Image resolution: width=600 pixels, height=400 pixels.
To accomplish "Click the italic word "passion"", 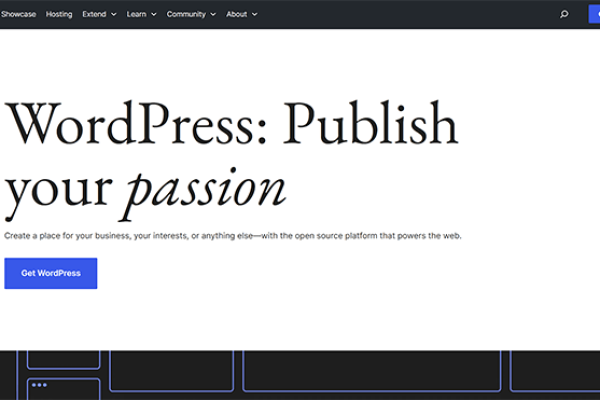I will click(206, 189).
